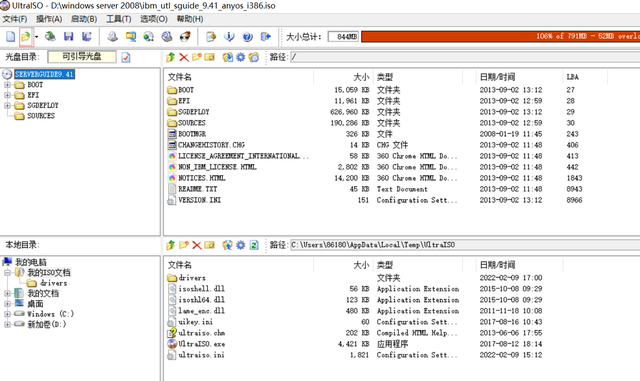The width and height of the screenshot is (640, 381).
Task: Click the Open ISO file icon
Action: pos(26,37)
